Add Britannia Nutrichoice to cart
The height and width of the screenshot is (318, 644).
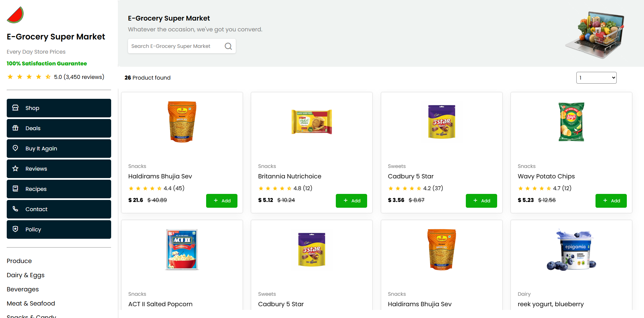351,201
